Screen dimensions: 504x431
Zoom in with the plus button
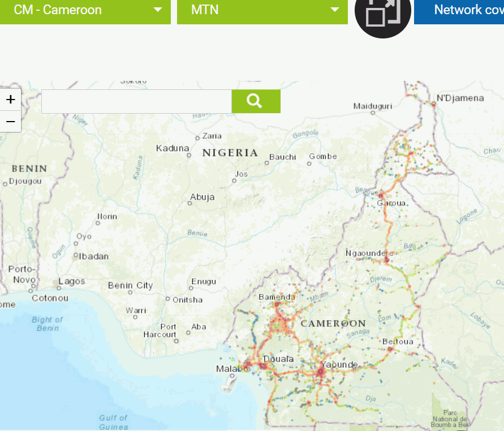pos(10,100)
